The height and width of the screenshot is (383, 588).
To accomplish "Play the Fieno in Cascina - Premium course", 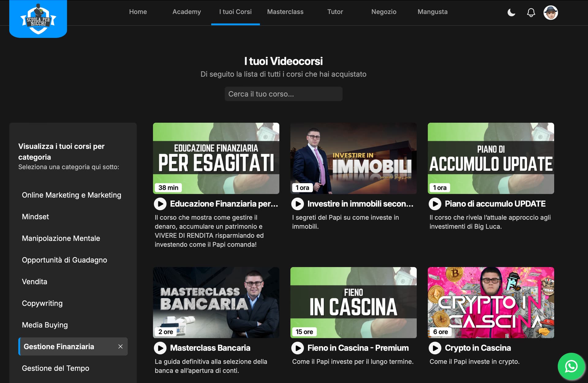I will 297,348.
